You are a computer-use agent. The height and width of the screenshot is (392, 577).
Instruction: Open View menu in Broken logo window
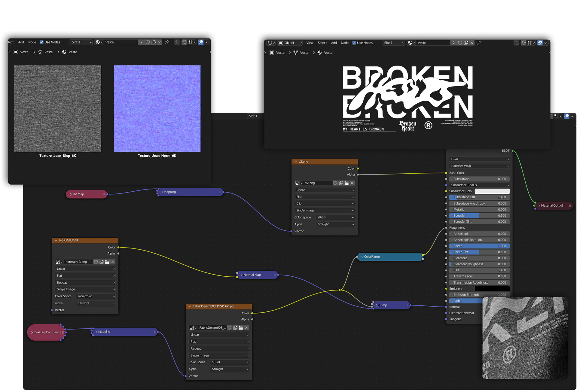click(x=310, y=43)
